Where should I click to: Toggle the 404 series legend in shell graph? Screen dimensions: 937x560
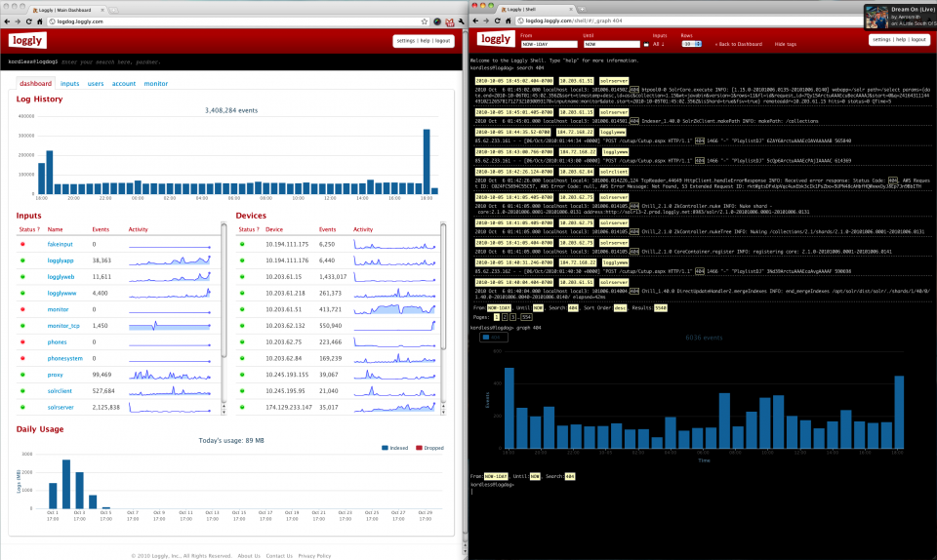[x=494, y=338]
